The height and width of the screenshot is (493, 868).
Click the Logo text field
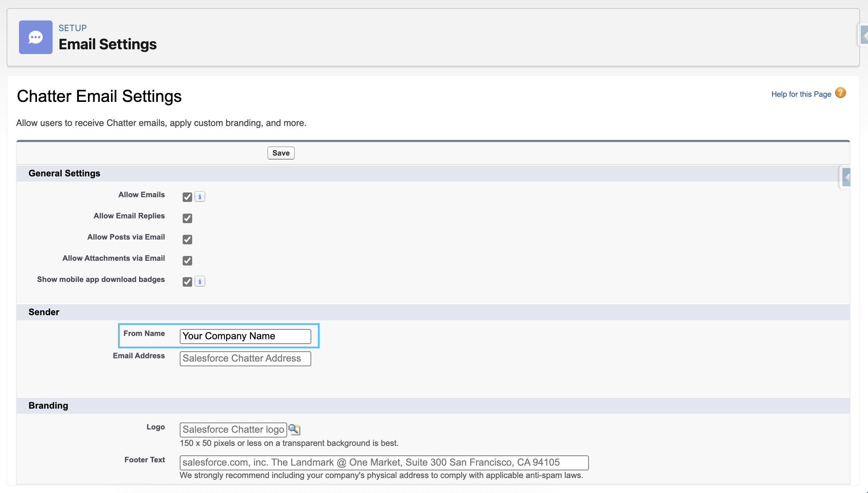click(233, 430)
